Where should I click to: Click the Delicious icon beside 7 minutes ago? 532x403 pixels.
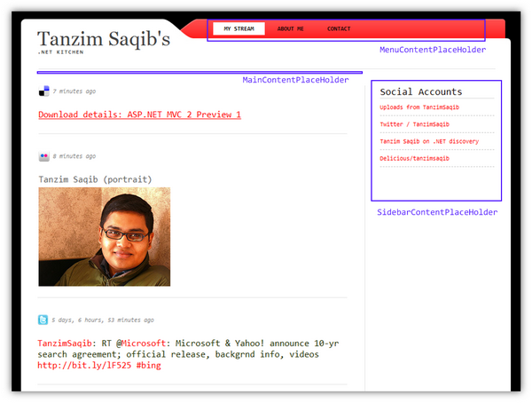pyautogui.click(x=43, y=91)
